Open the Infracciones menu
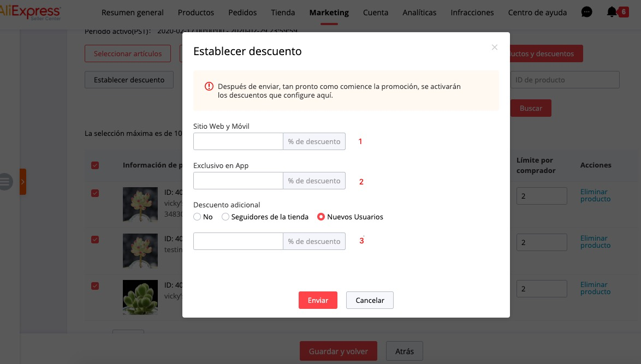Screen dimensions: 641x364 coord(472,13)
